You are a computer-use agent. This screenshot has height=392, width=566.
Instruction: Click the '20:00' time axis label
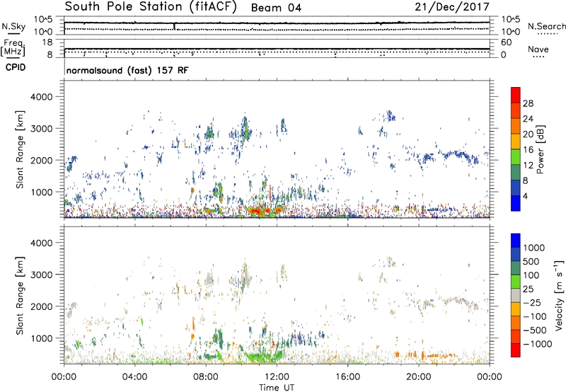419,377
